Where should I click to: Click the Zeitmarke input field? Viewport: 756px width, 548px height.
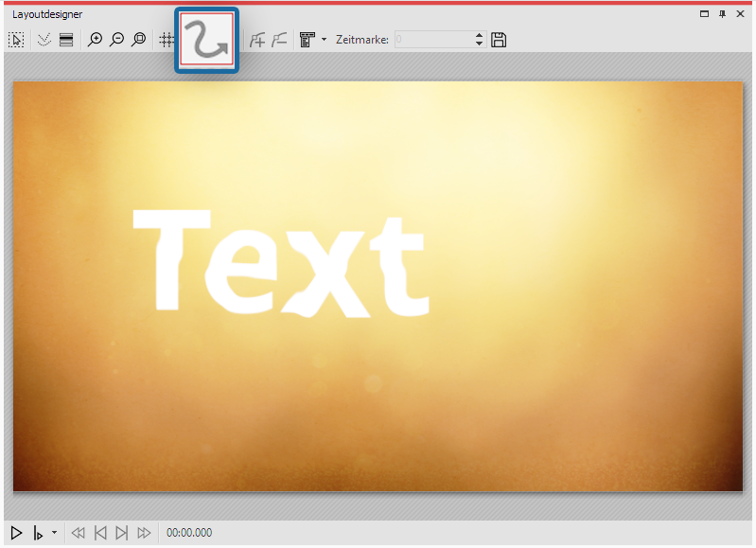pyautogui.click(x=431, y=40)
